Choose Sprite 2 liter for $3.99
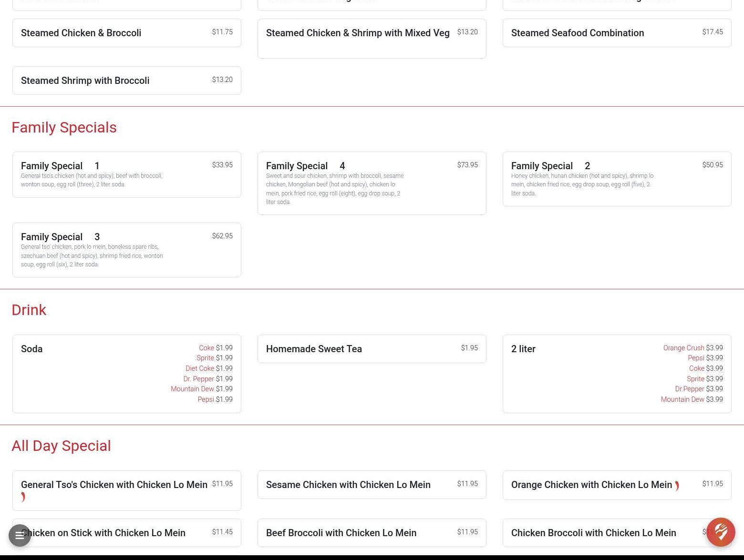 pyautogui.click(x=705, y=379)
